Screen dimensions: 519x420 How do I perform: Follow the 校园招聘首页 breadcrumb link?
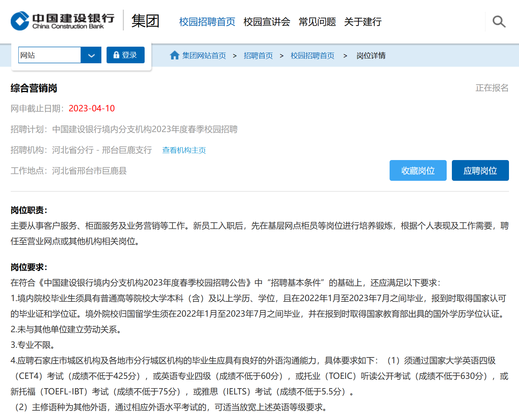click(312, 56)
